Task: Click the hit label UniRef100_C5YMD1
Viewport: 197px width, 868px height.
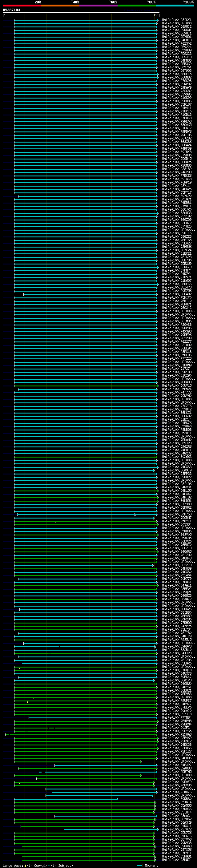Action: point(177,37)
